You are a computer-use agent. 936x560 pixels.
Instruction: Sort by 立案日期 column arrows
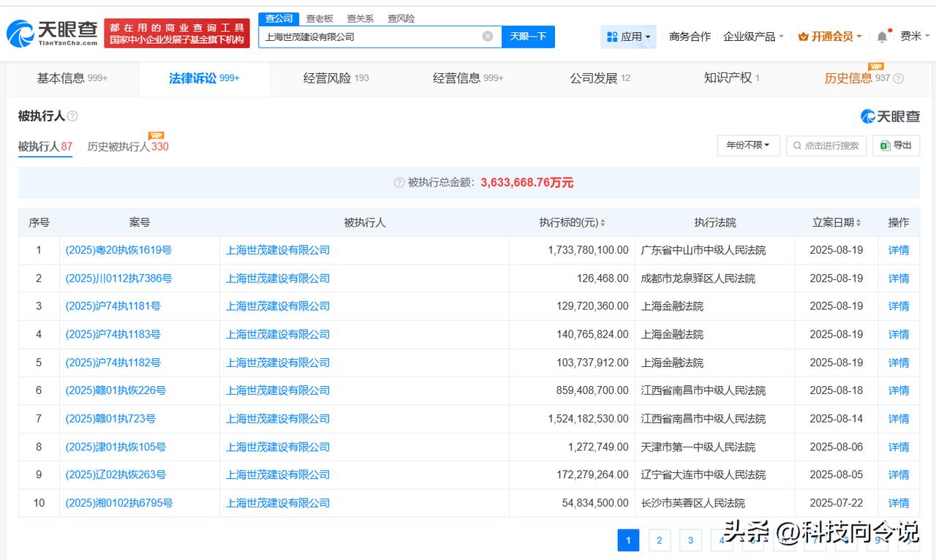click(x=858, y=223)
